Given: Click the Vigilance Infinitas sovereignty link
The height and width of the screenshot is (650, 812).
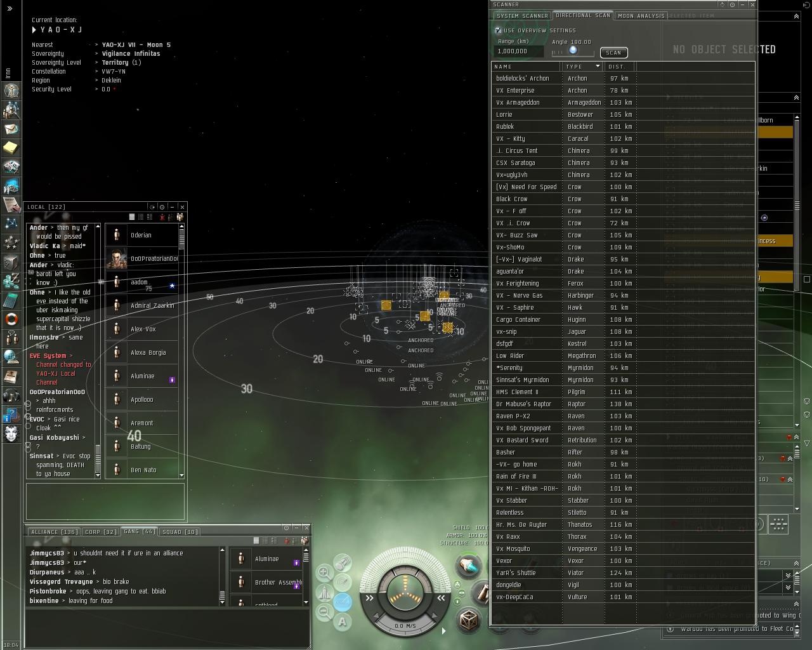Looking at the screenshot, I should 131,54.
